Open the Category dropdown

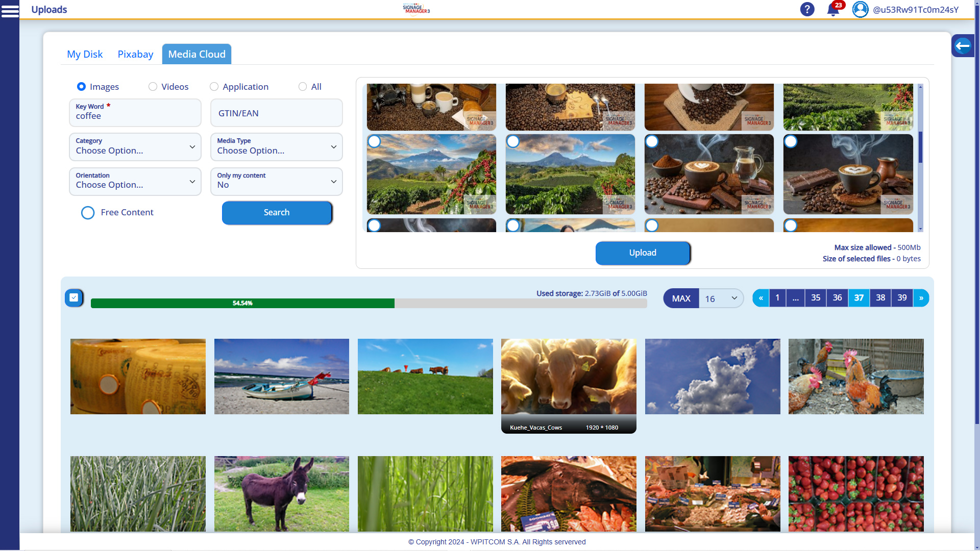pos(135,147)
